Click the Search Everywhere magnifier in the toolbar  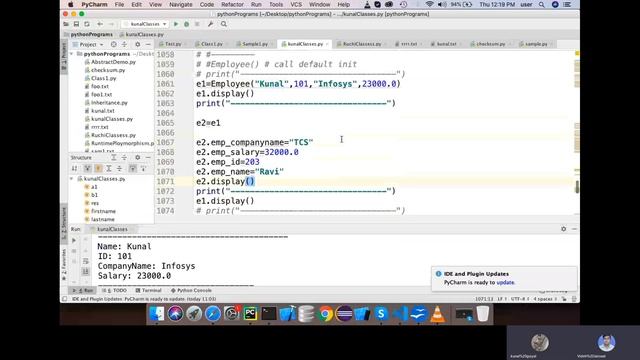[224, 24]
